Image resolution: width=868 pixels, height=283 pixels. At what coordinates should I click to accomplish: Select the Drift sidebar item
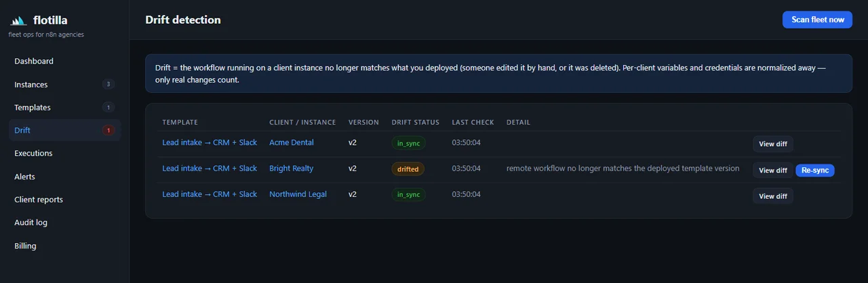point(64,130)
